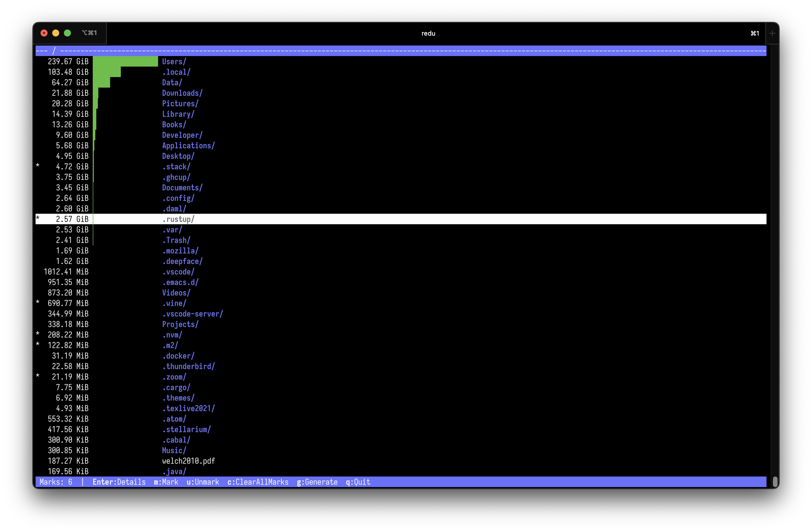Click the terminal scrollbar thumb
This screenshot has height=532, width=812.
(x=775, y=481)
